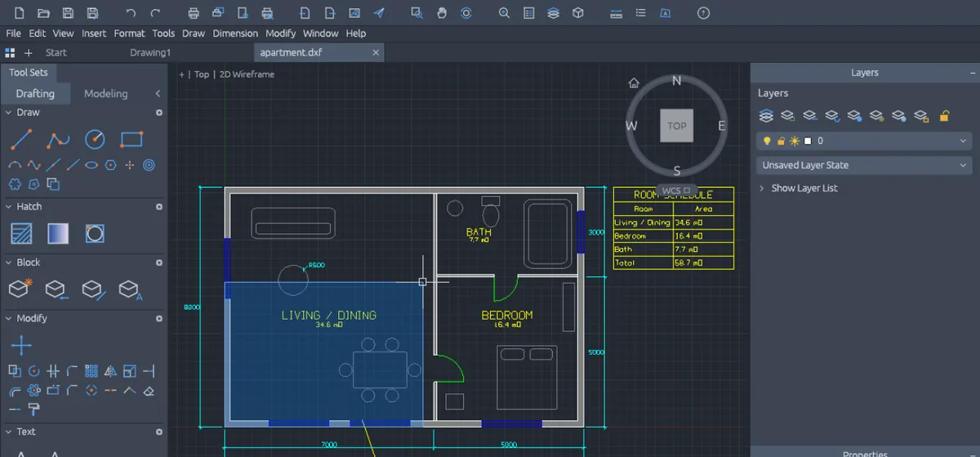Collapse the Modify tool section
The height and width of the screenshot is (457, 980).
[x=8, y=319]
